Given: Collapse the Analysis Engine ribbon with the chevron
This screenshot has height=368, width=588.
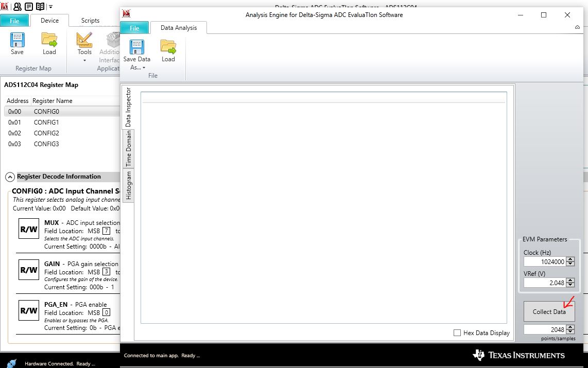Looking at the screenshot, I should [578, 27].
